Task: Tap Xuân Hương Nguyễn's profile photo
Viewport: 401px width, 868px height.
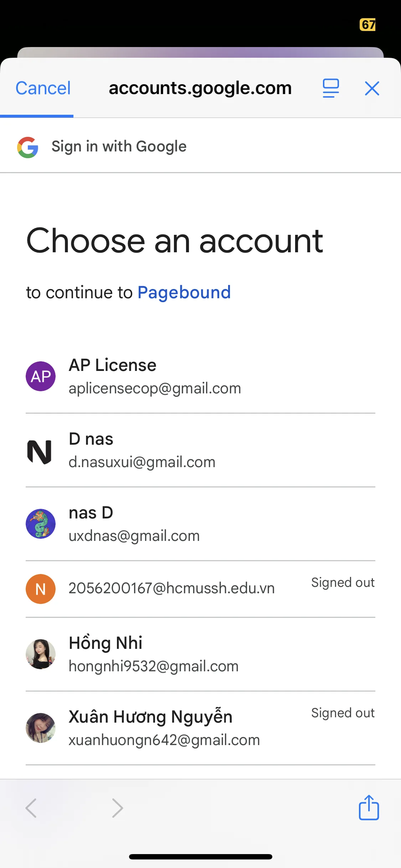Action: tap(41, 728)
